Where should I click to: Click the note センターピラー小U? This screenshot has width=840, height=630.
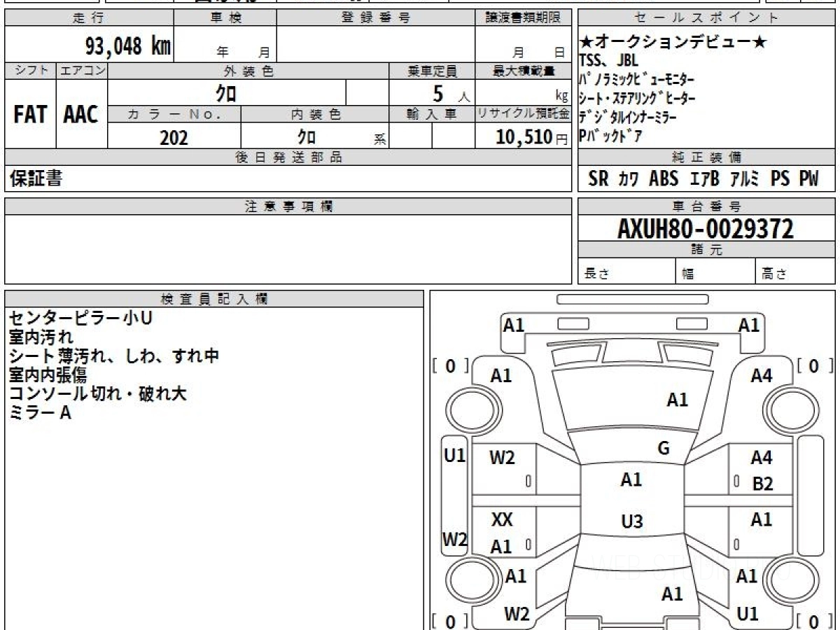(80, 318)
